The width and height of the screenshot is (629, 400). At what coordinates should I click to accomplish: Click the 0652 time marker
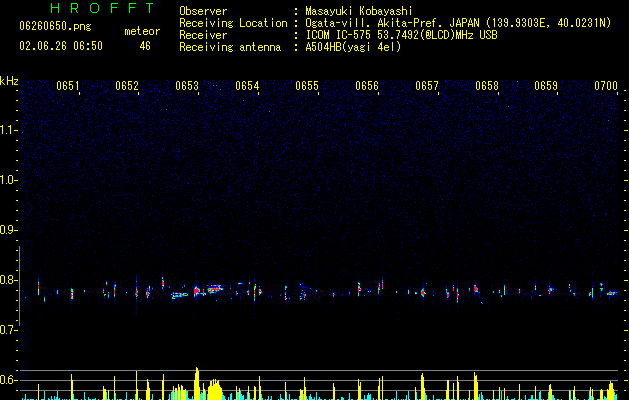click(x=127, y=86)
